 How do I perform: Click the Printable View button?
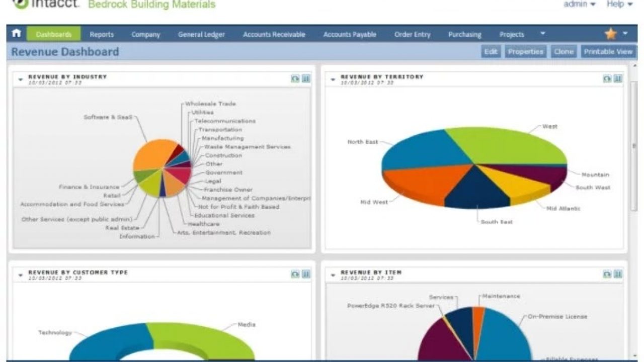[608, 51]
